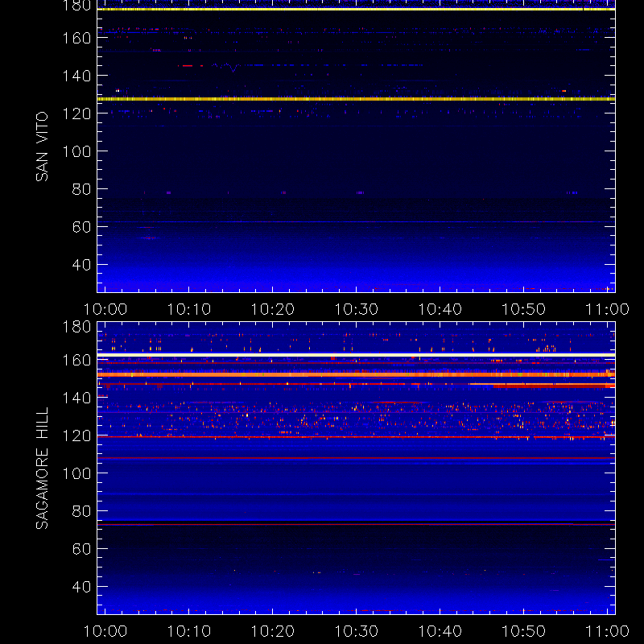Pick the 10:00 time label under San Vito plot

105,309
